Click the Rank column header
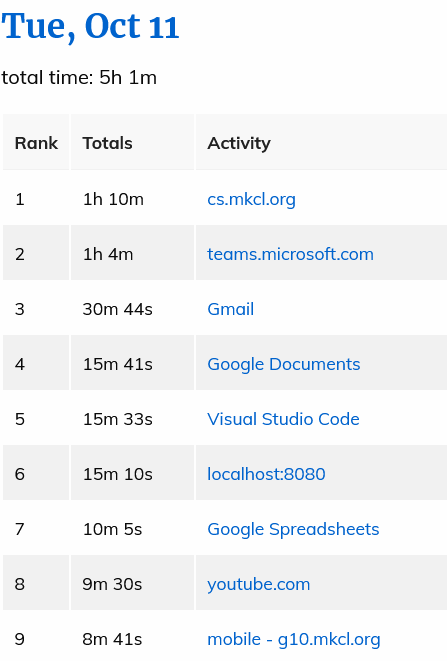Image resolution: width=447 pixels, height=661 pixels. point(36,143)
